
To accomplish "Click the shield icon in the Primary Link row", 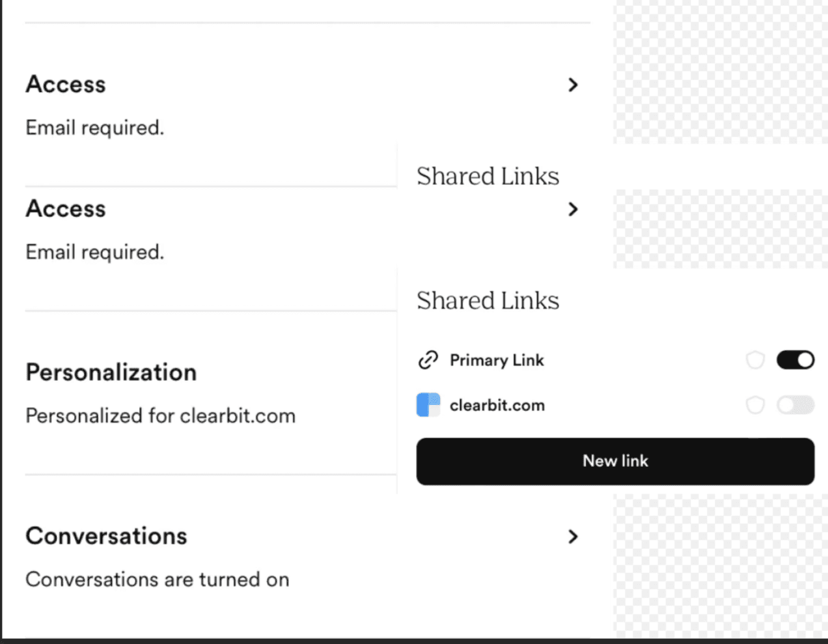I will (755, 360).
